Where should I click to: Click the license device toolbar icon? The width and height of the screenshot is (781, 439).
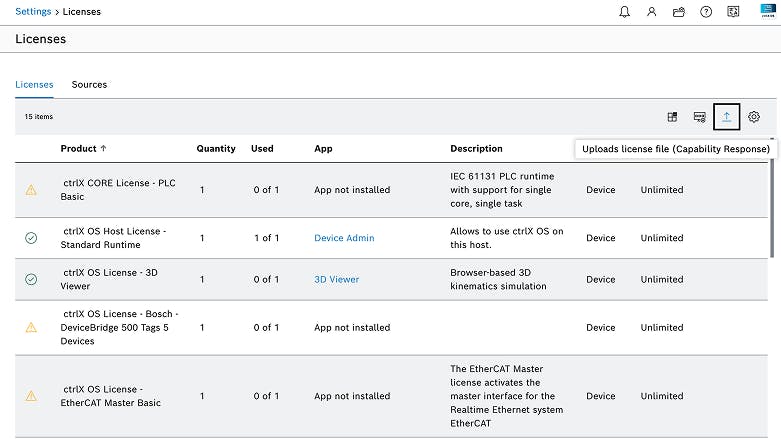(x=700, y=117)
